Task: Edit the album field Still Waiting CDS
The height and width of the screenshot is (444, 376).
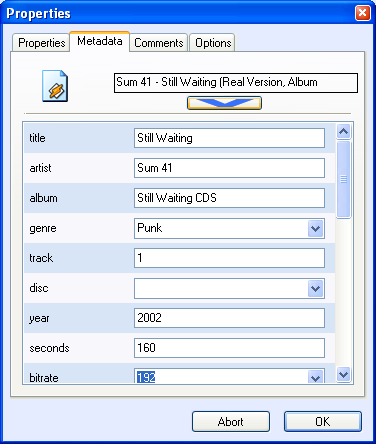Action: 229,198
